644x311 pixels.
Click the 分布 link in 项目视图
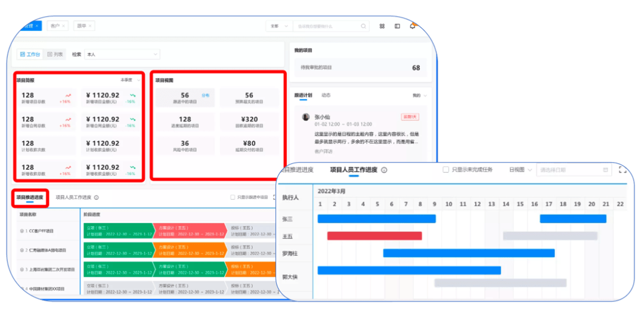(205, 95)
